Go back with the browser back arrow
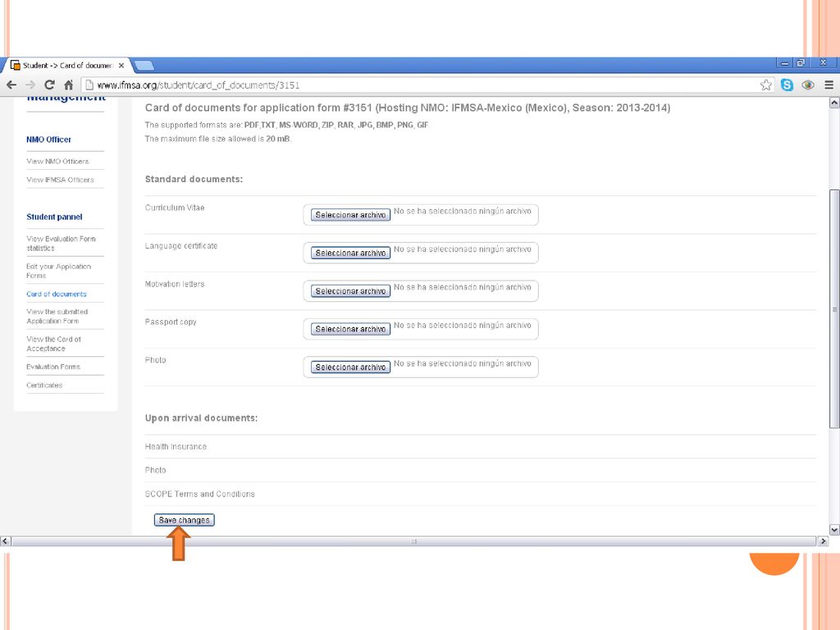 [11, 84]
